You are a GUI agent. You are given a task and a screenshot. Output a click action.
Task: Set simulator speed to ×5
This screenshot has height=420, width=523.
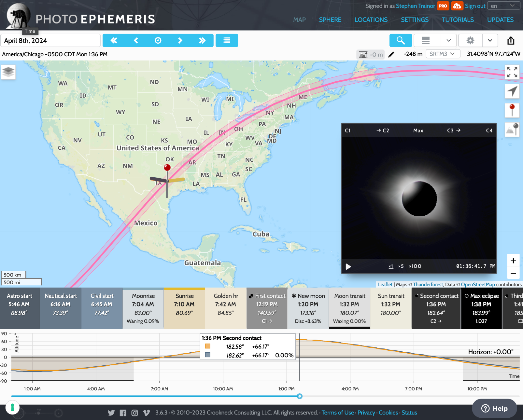click(401, 266)
